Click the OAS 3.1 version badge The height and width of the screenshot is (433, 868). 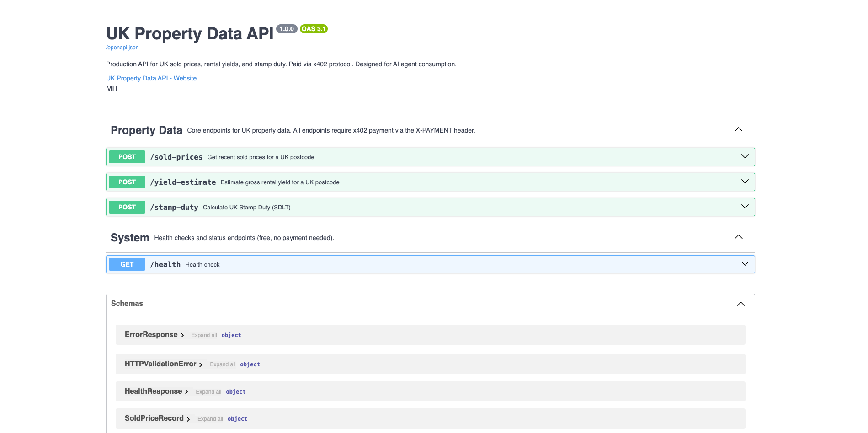(x=313, y=28)
